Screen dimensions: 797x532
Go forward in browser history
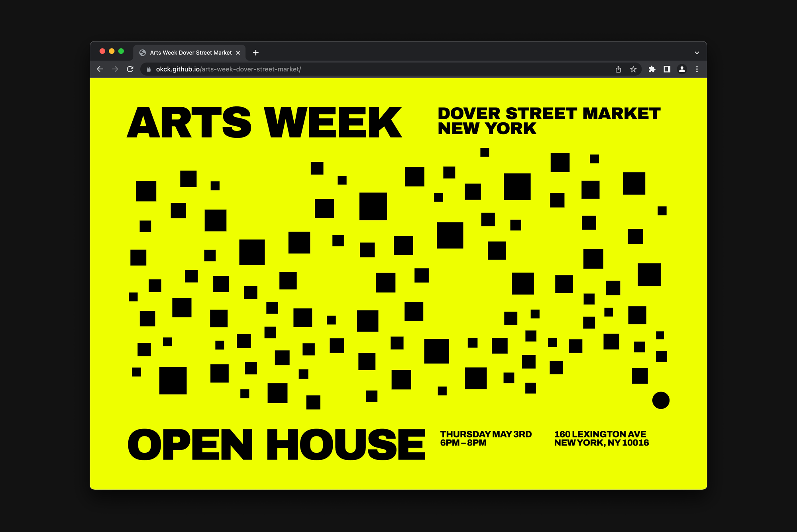115,69
